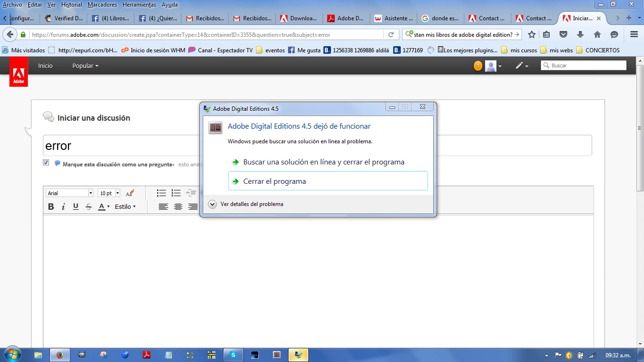The height and width of the screenshot is (362, 644).
Task: Open the Firefox hamburger menu
Action: (x=634, y=34)
